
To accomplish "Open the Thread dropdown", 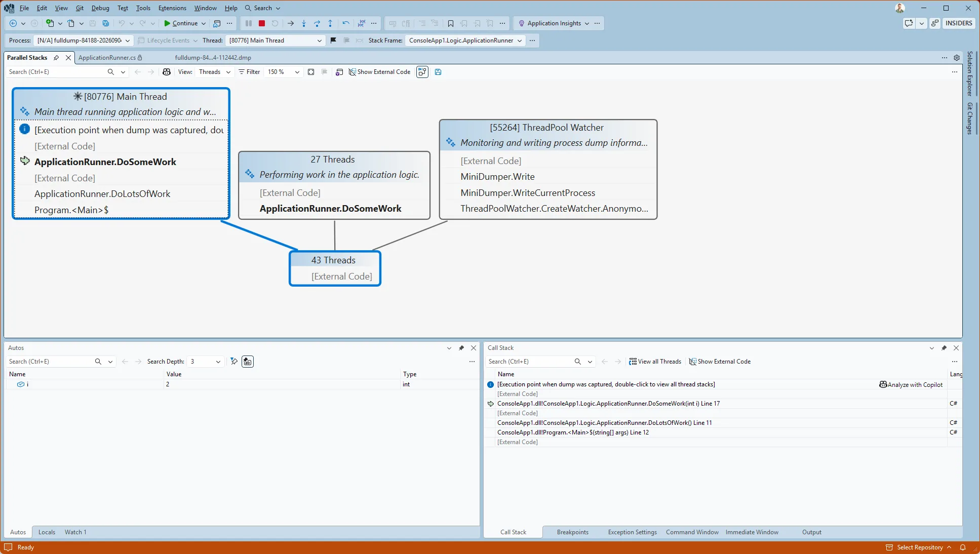I will click(275, 41).
